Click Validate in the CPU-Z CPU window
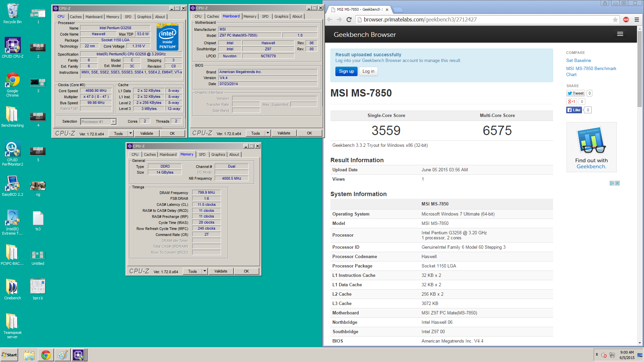Viewport: 644px width, 362px height. [x=147, y=133]
